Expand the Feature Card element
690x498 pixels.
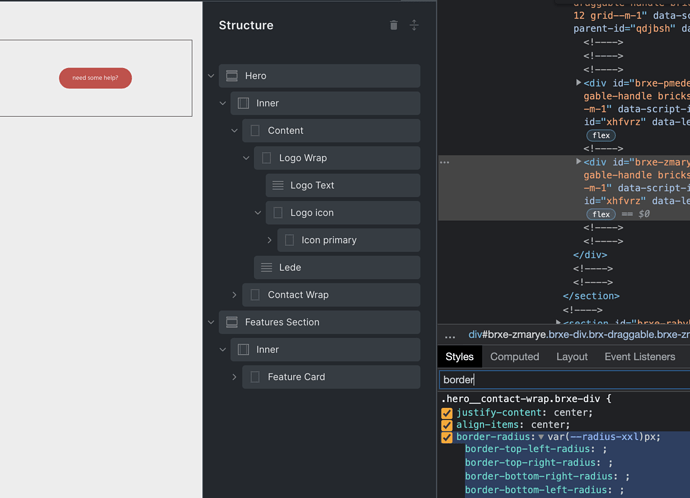tap(234, 377)
